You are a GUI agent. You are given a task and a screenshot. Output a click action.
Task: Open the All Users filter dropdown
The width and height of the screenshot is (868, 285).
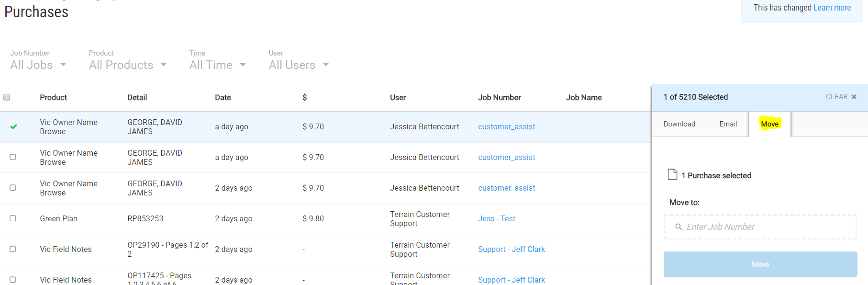(x=299, y=65)
